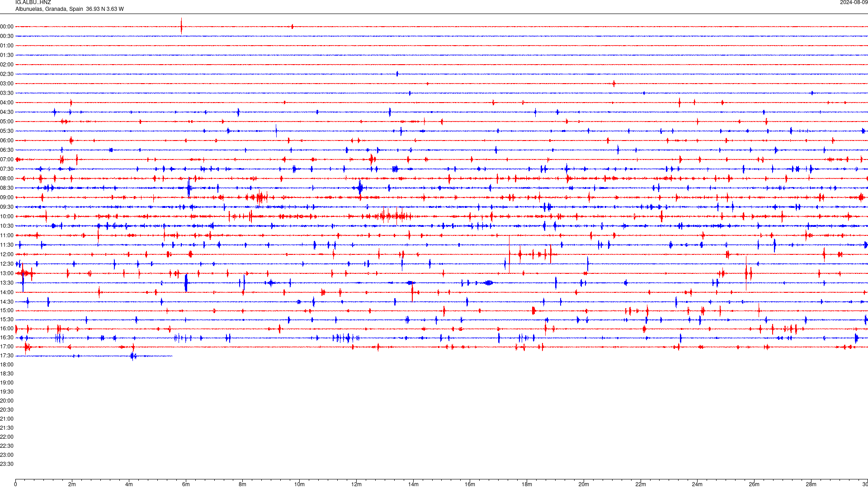Select the 02:30 time row label
868x488 pixels.
point(7,74)
